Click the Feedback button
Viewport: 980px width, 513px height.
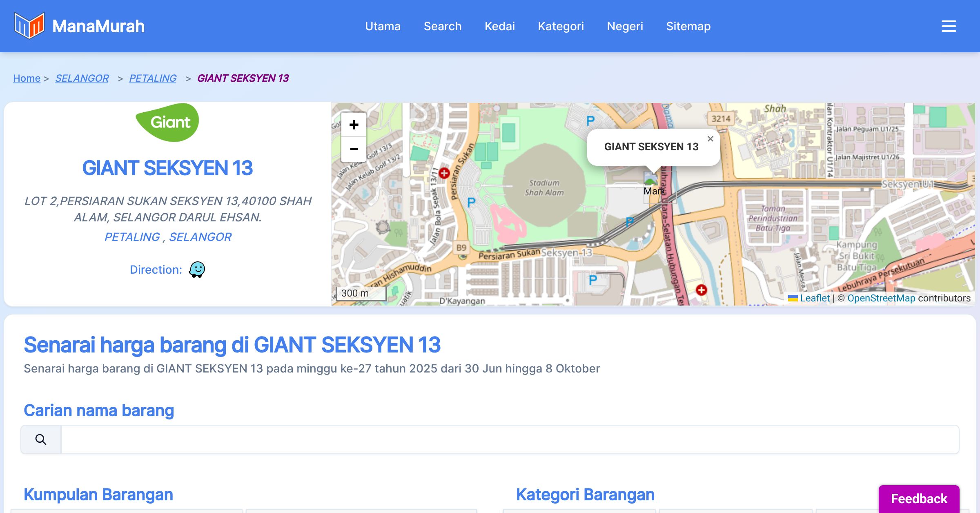(x=919, y=498)
